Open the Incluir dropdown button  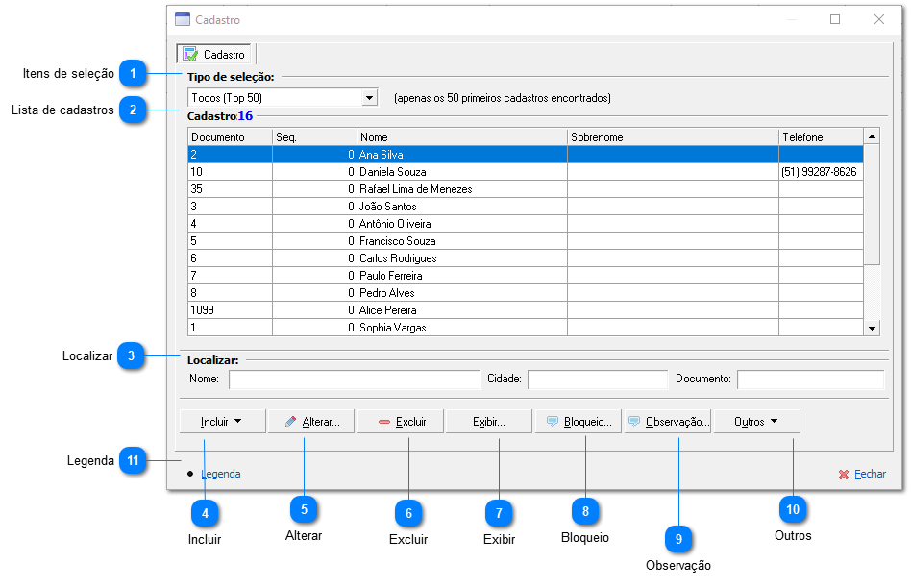(222, 422)
